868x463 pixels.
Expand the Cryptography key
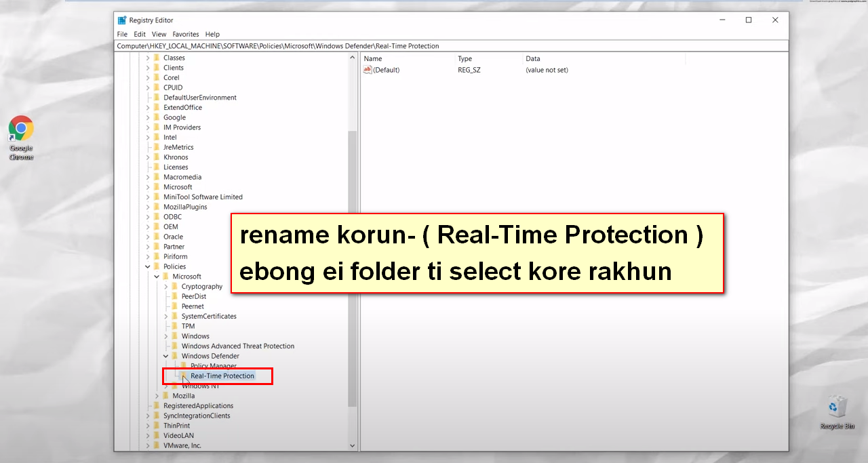(166, 286)
